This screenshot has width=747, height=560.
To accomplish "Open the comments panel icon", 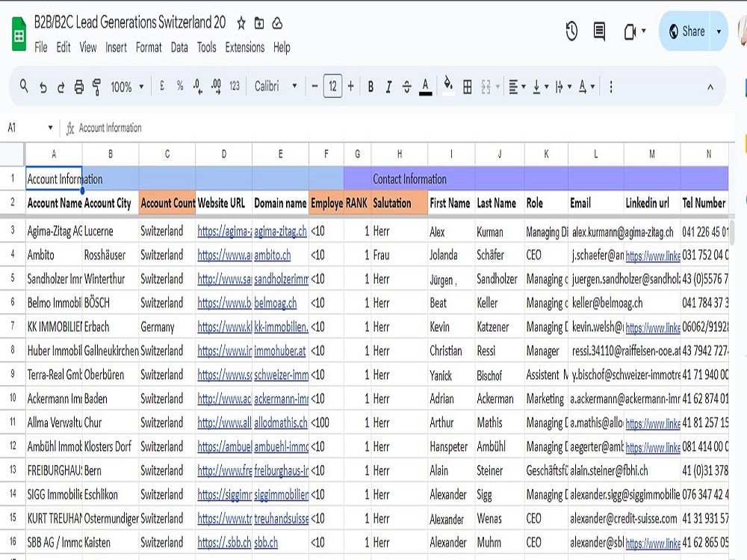I will (599, 31).
